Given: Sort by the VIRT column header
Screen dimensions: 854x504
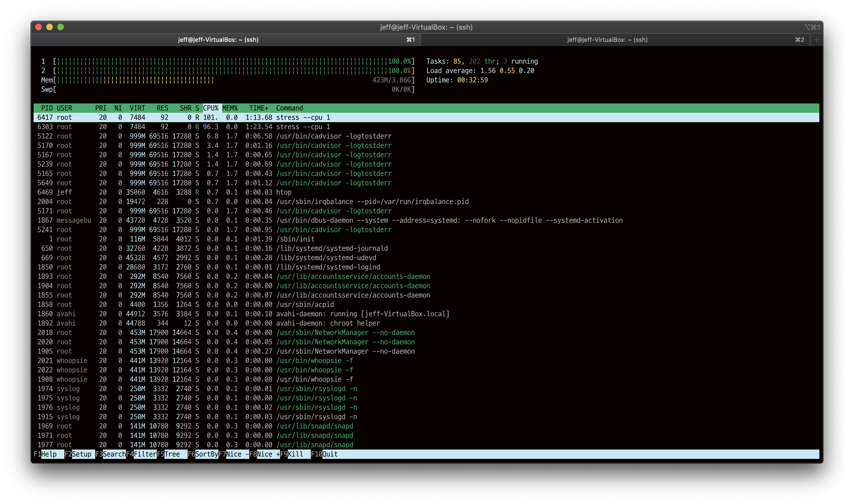Looking at the screenshot, I should [137, 108].
